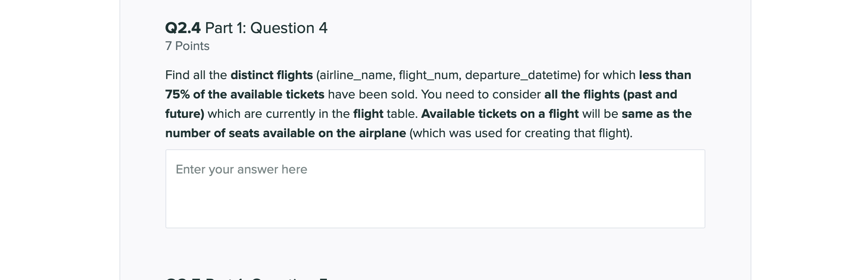Click the bold 'all the flights (past and' text
This screenshot has width=868, height=280.
(611, 94)
